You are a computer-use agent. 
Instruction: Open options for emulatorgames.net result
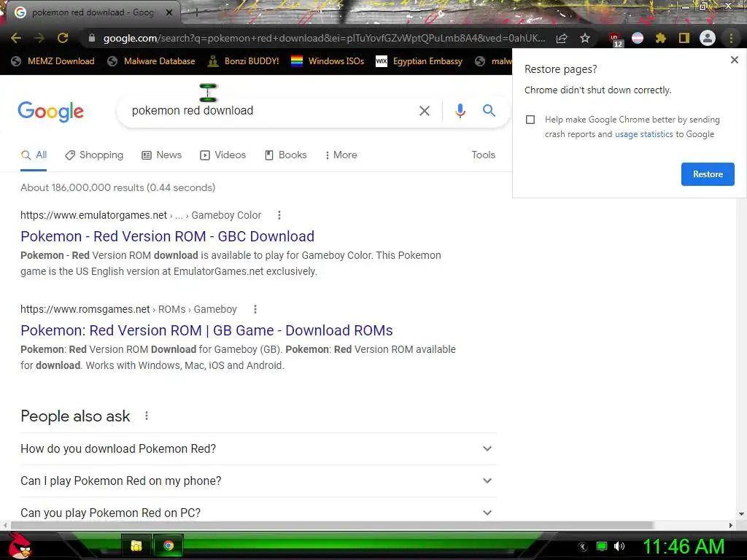(279, 215)
